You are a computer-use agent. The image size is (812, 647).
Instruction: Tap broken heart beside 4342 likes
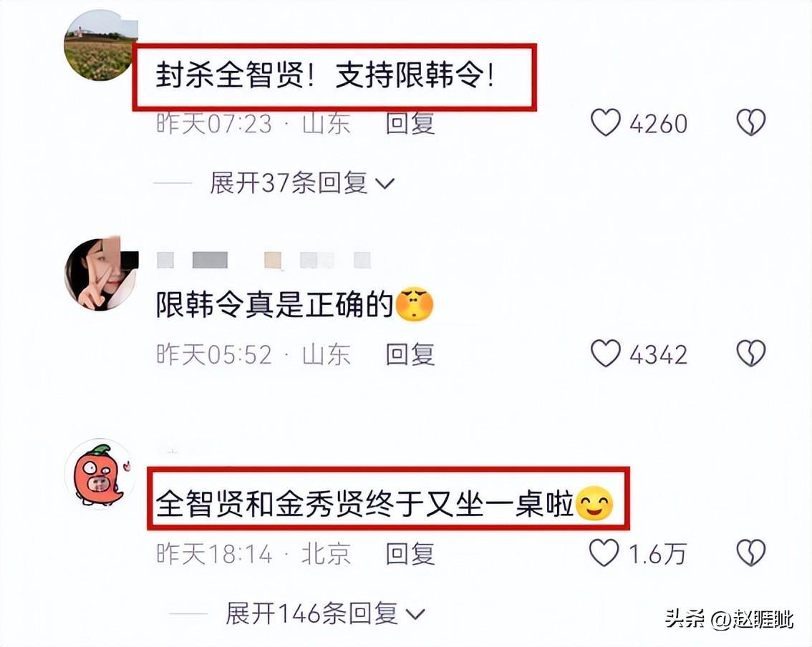[751, 354]
